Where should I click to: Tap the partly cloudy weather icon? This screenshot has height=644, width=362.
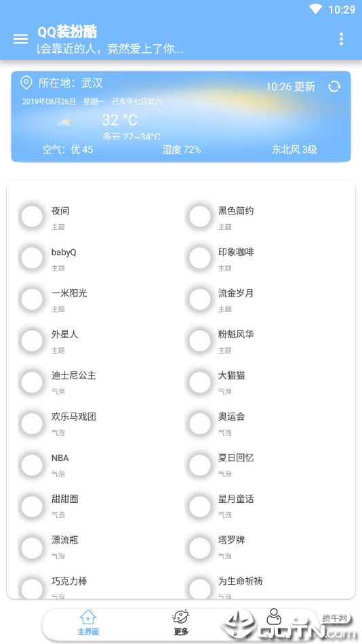point(64,124)
